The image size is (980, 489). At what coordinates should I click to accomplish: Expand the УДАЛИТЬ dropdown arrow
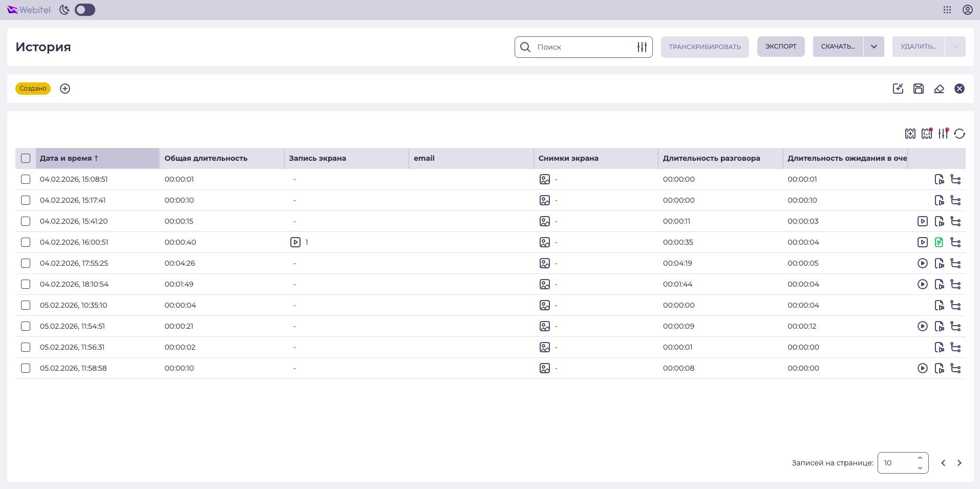[x=955, y=47]
